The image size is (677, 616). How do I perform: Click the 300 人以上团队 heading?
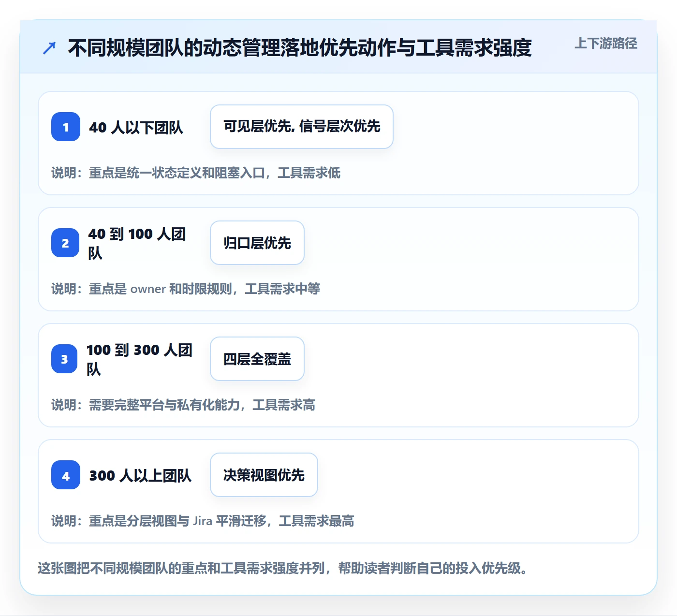(140, 475)
